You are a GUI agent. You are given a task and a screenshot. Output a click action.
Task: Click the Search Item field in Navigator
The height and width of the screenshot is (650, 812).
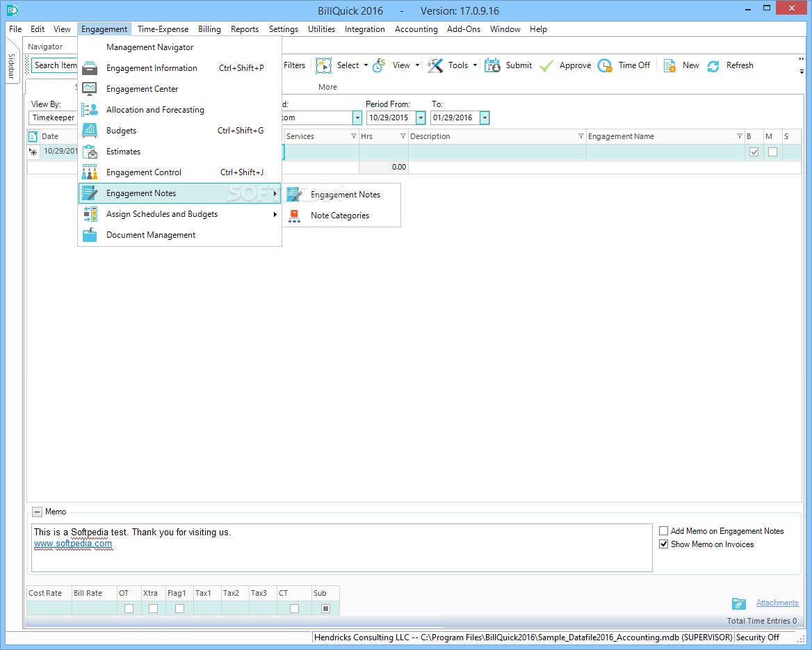[x=56, y=65]
